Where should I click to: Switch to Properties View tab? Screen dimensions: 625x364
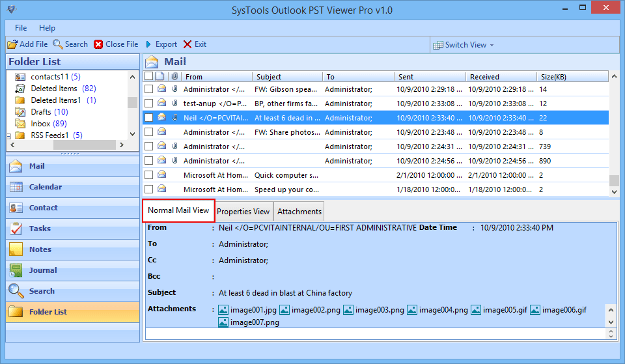point(243,212)
